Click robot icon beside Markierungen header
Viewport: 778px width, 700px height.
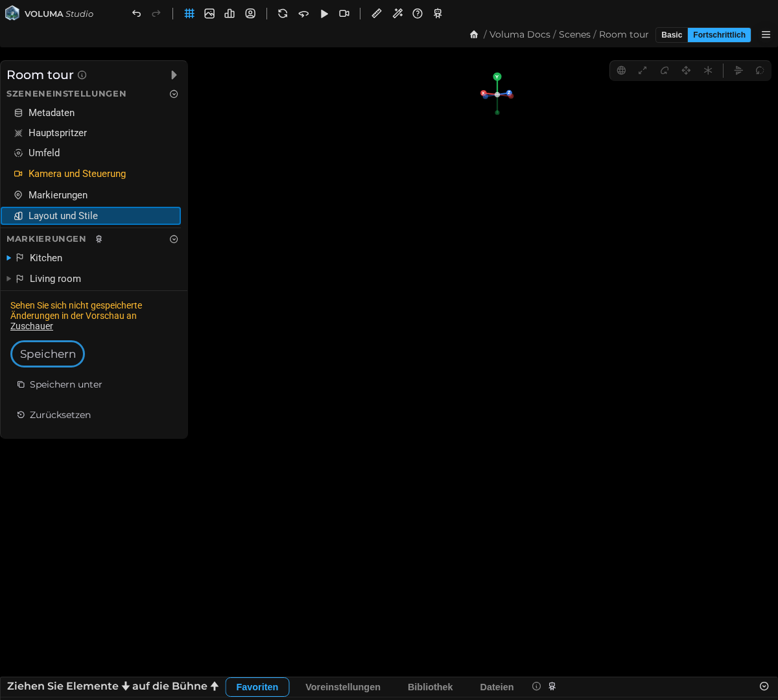99,239
